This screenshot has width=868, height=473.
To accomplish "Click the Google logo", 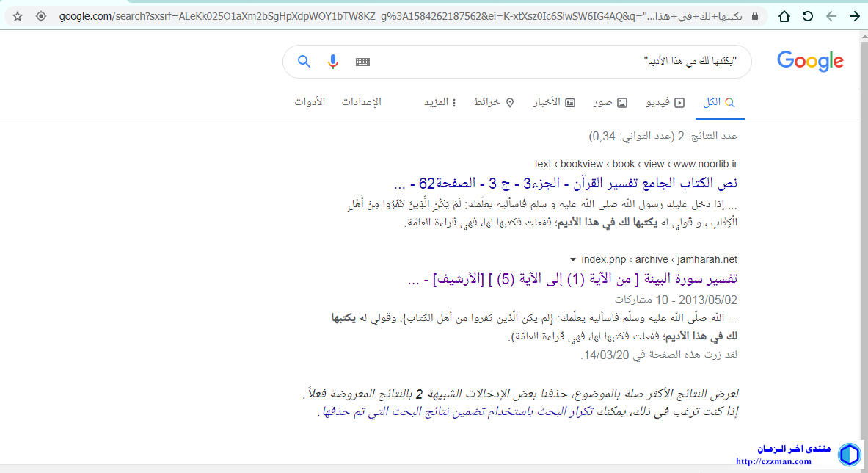I will tap(810, 62).
